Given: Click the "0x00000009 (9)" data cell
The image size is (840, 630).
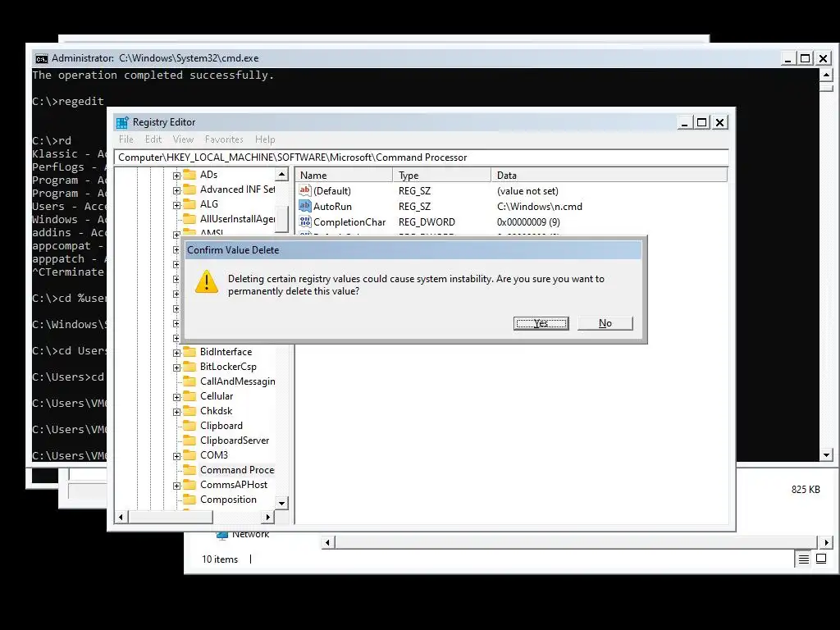Looking at the screenshot, I should click(x=528, y=221).
